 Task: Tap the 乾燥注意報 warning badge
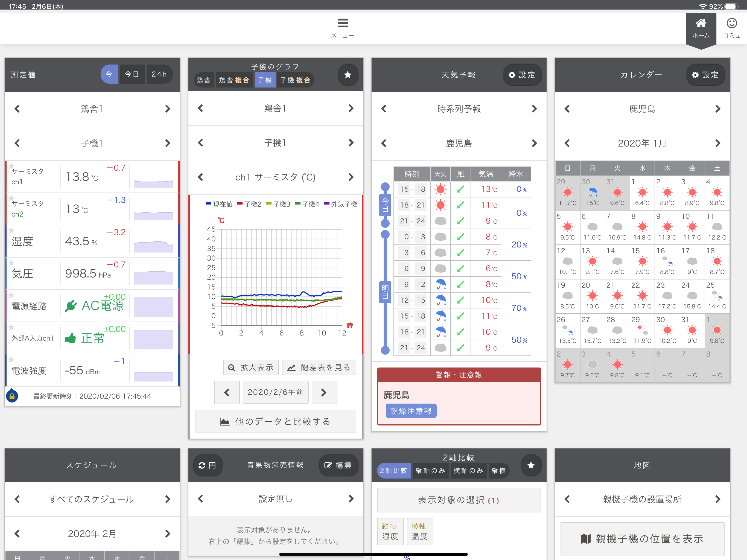[411, 411]
